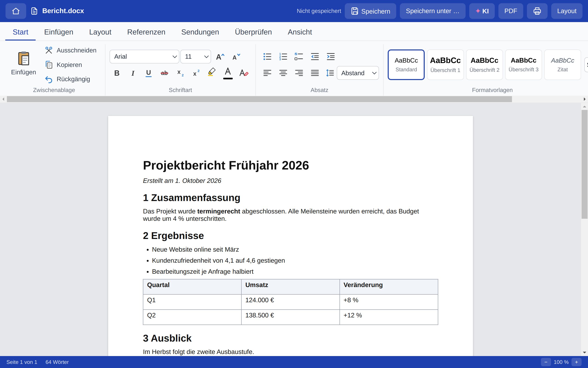Undo last action with Rückgängig

[x=68, y=79]
